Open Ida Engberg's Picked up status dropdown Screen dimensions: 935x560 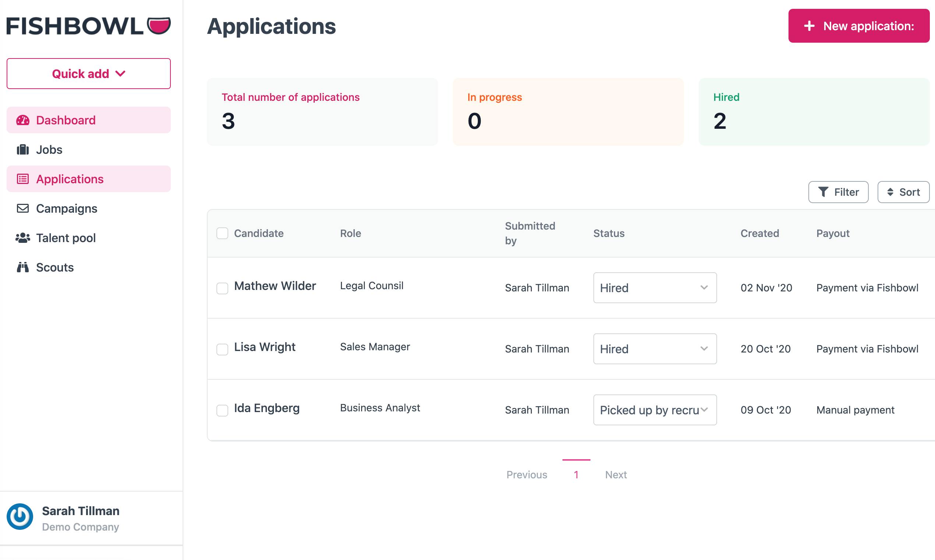coord(655,410)
